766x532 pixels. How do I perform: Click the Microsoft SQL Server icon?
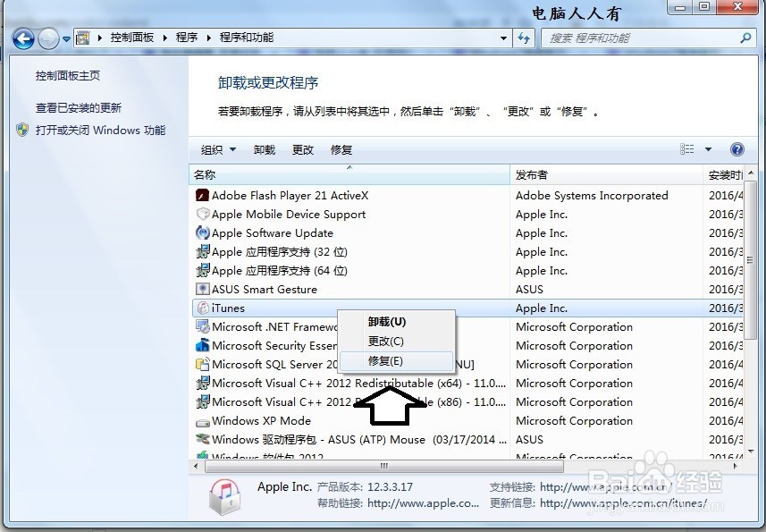pyautogui.click(x=202, y=365)
